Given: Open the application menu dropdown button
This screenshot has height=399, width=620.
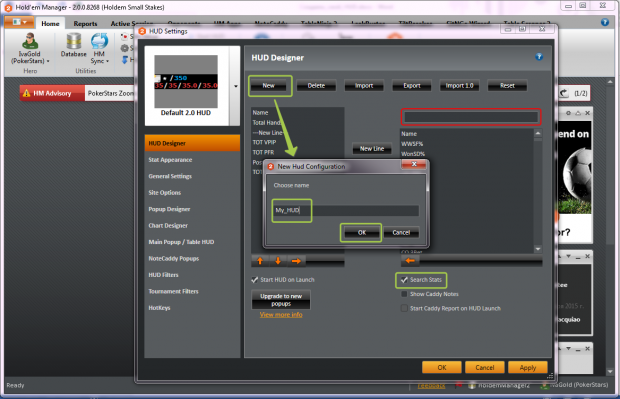Looking at the screenshot, I should [x=19, y=22].
